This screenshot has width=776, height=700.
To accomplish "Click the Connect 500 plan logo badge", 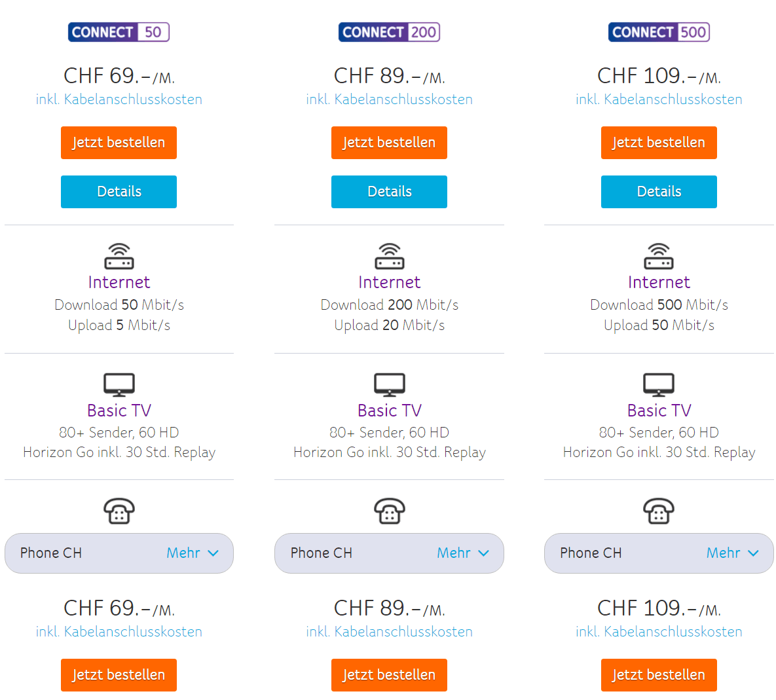I will pyautogui.click(x=659, y=32).
